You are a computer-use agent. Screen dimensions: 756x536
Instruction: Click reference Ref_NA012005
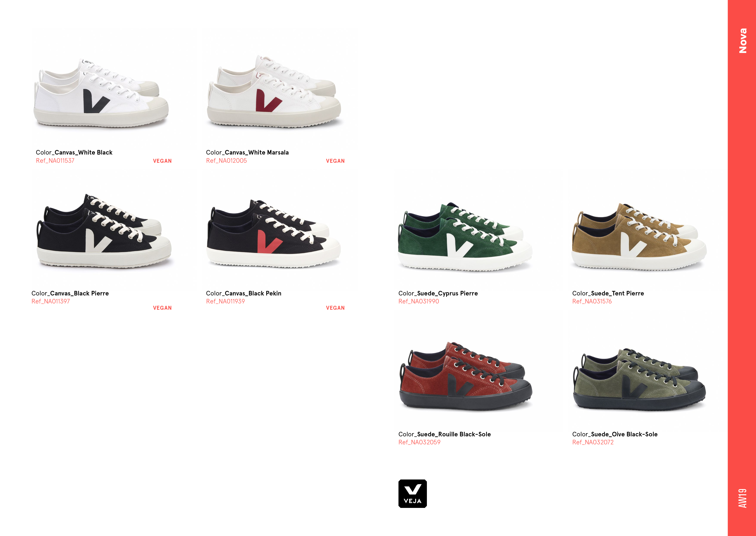click(x=226, y=161)
